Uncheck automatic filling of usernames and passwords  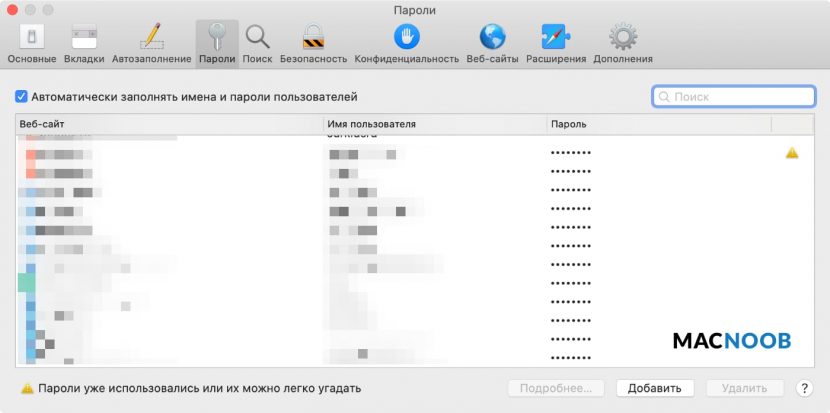22,97
